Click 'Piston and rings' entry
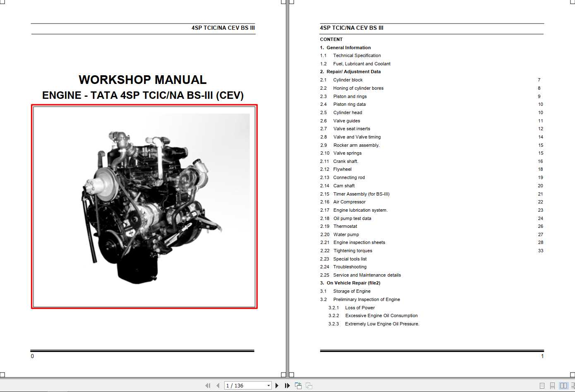This screenshot has width=575, height=392. (350, 96)
